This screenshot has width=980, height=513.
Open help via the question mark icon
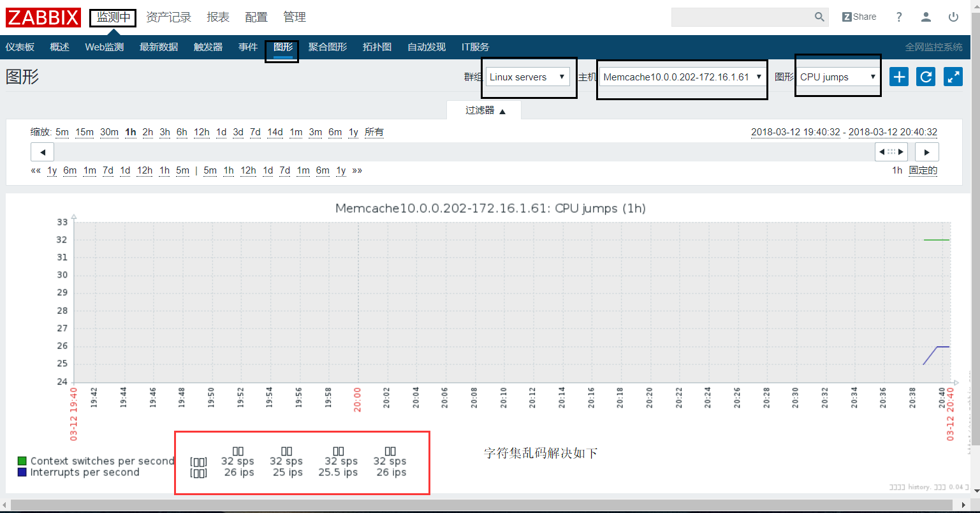899,17
